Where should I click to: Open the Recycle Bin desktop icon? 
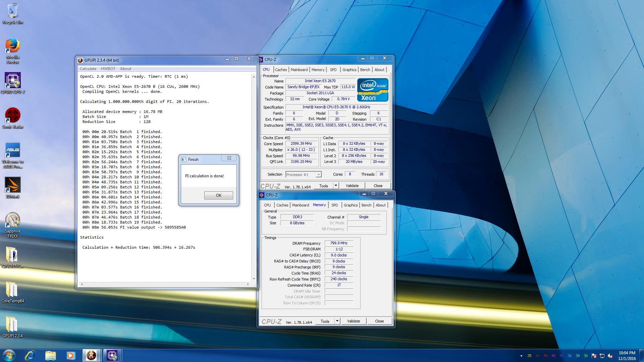(x=13, y=14)
